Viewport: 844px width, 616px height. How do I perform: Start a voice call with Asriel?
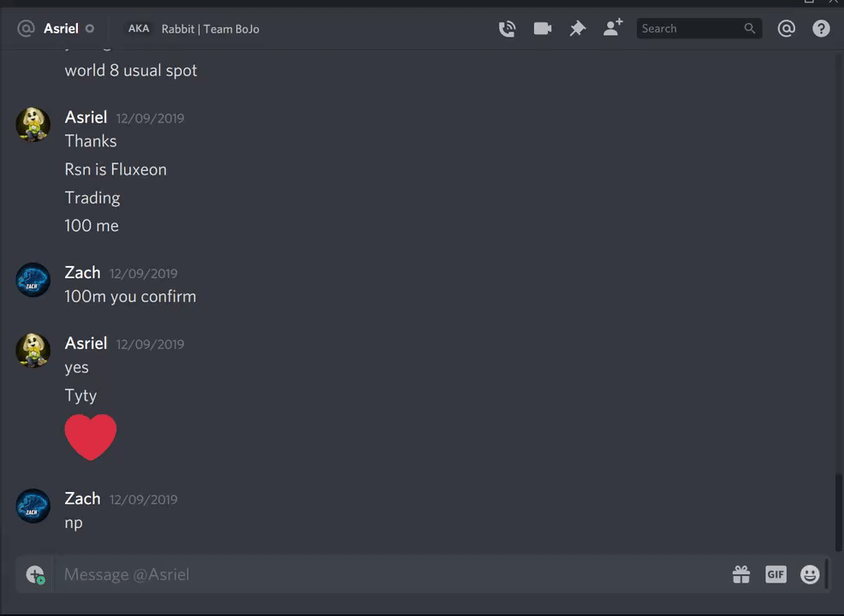[x=507, y=28]
